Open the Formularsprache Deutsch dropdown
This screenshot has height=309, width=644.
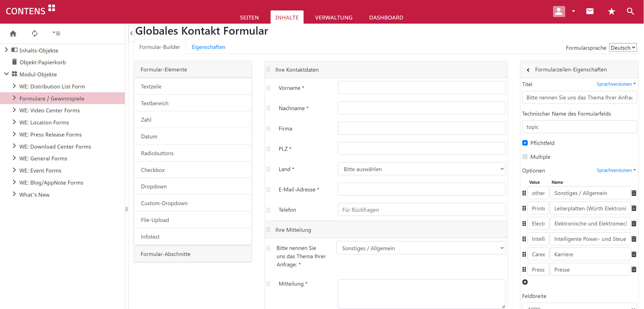click(623, 48)
